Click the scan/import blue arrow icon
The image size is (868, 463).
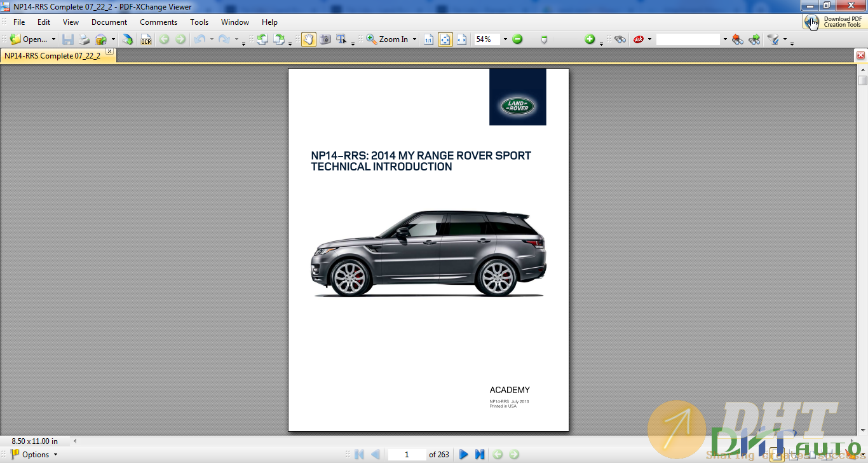(128, 39)
